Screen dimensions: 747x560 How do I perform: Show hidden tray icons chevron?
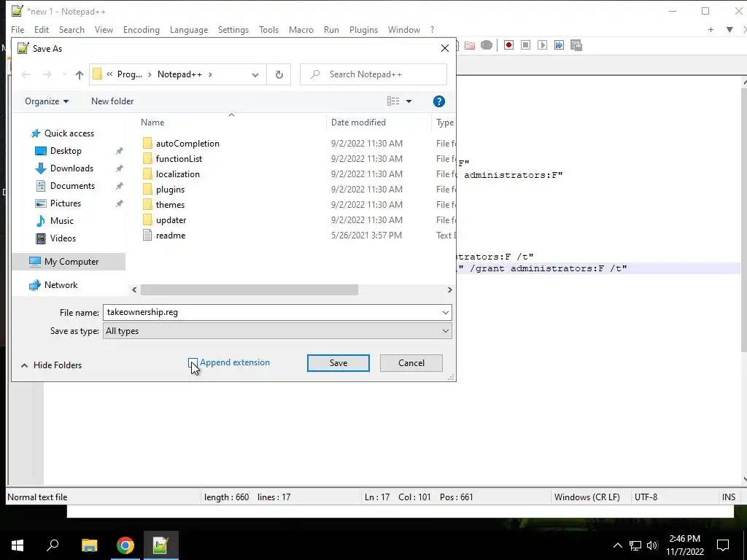[x=617, y=545]
